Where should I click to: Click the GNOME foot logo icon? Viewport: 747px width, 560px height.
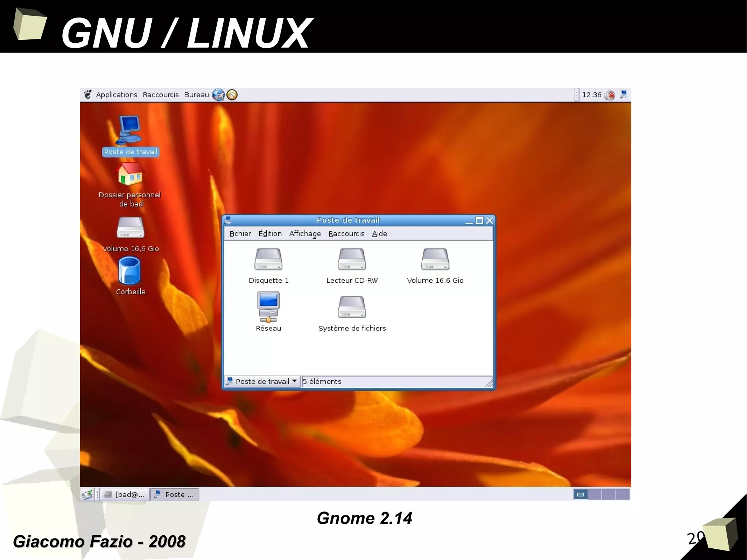coord(88,94)
